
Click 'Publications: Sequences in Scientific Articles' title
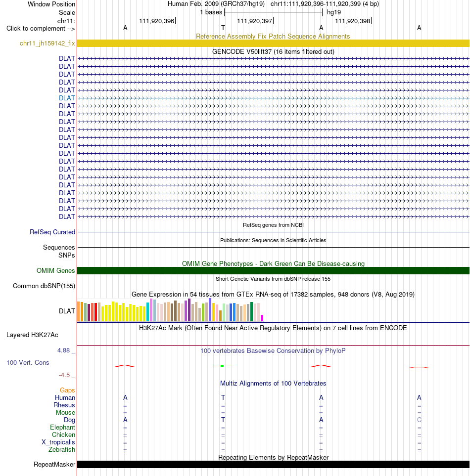coord(273,240)
